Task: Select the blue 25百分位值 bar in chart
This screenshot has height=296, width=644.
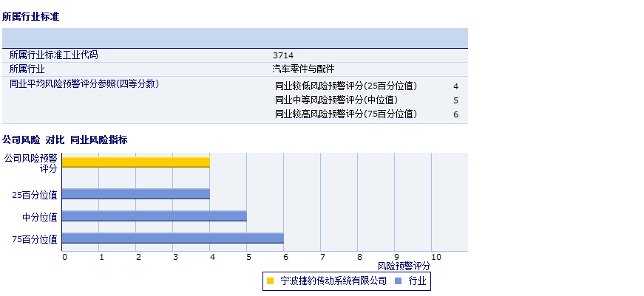Action: tap(135, 194)
